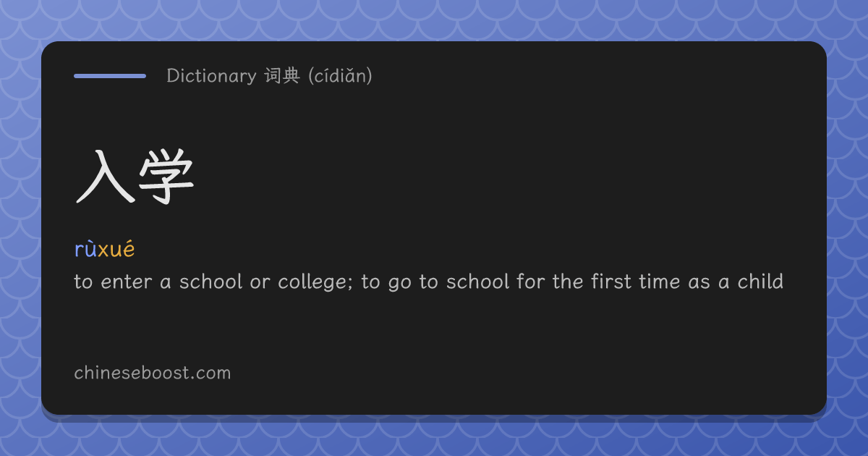
Task: Click the blue pinyin syllable rù
Action: (85, 249)
